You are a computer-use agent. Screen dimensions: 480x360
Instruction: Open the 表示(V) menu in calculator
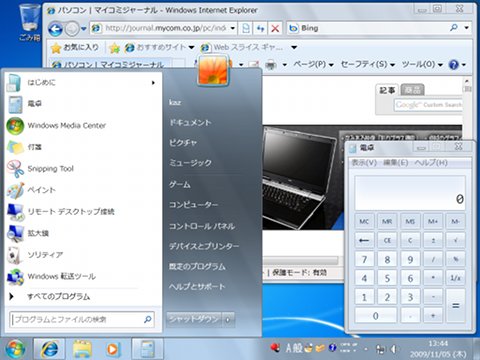364,163
